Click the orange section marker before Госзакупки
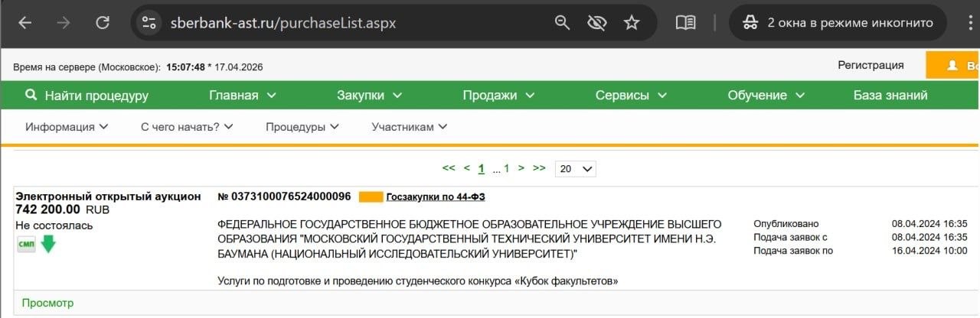 [371, 197]
